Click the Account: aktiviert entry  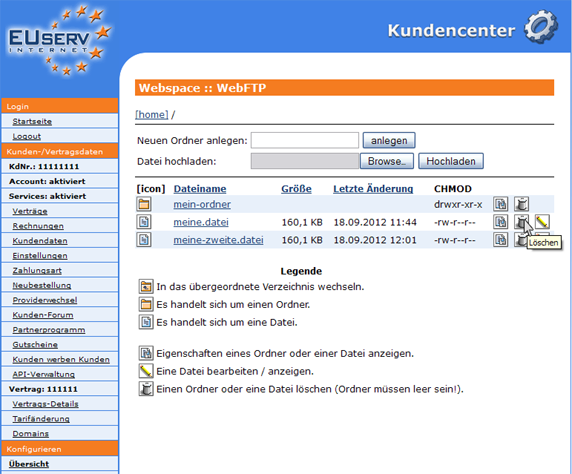point(47,181)
